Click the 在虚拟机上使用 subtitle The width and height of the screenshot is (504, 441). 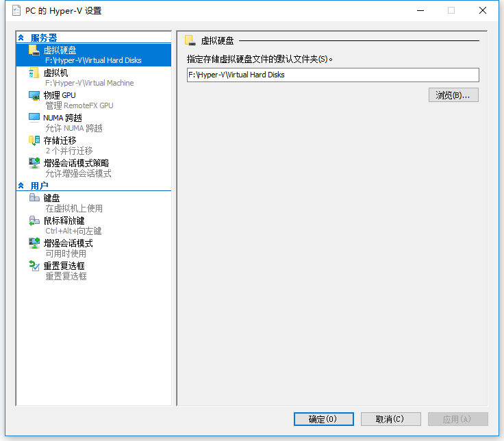[x=74, y=209]
